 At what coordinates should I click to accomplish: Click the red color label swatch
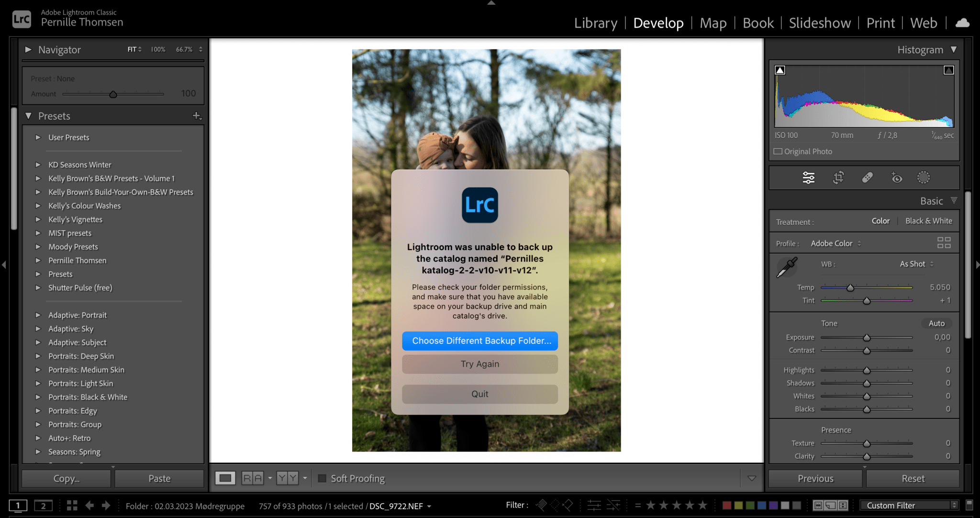[x=727, y=505]
